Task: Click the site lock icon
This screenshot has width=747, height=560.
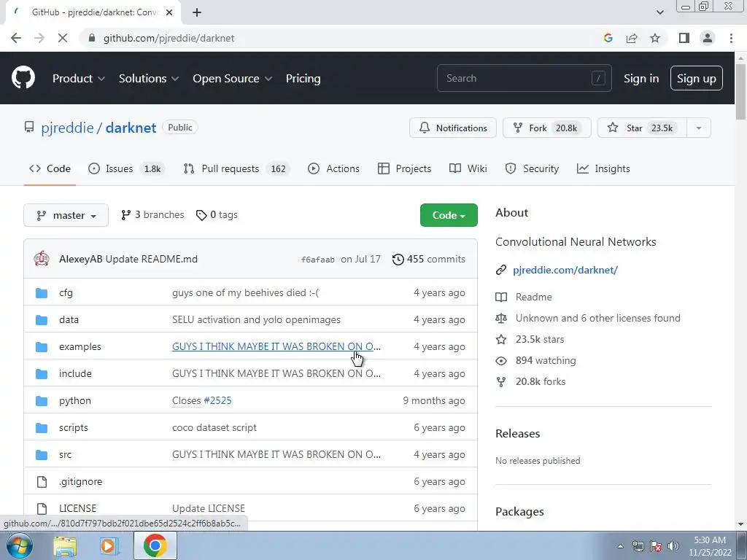Action: [92, 38]
